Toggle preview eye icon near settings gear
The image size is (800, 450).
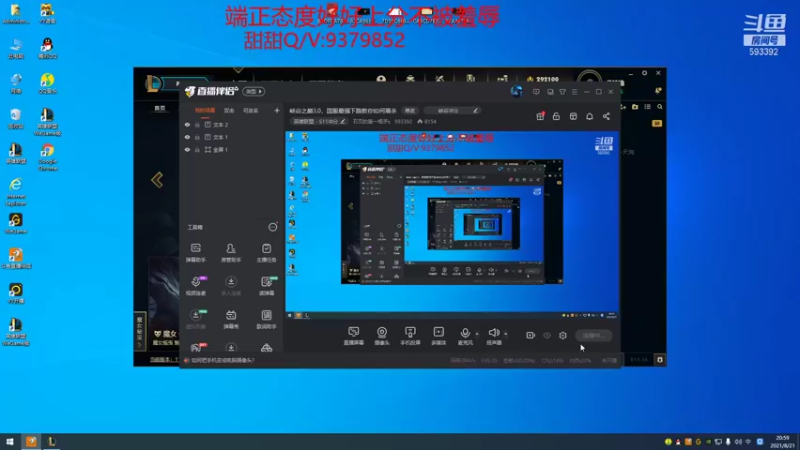pos(547,335)
